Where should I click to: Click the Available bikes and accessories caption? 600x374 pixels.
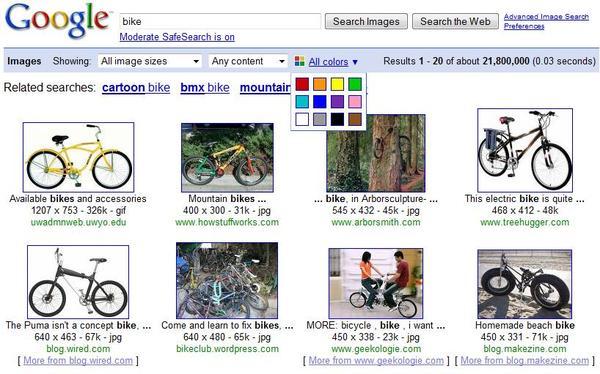[x=78, y=199]
